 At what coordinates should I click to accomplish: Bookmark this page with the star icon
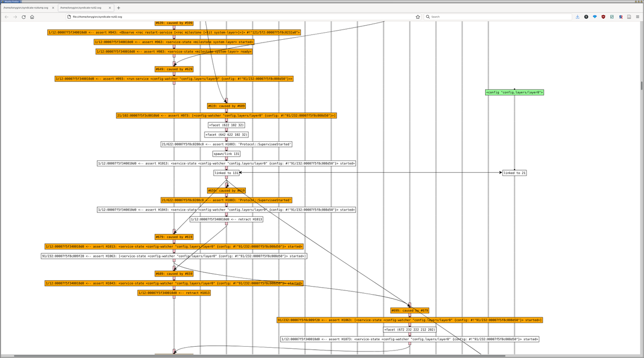pyautogui.click(x=418, y=17)
